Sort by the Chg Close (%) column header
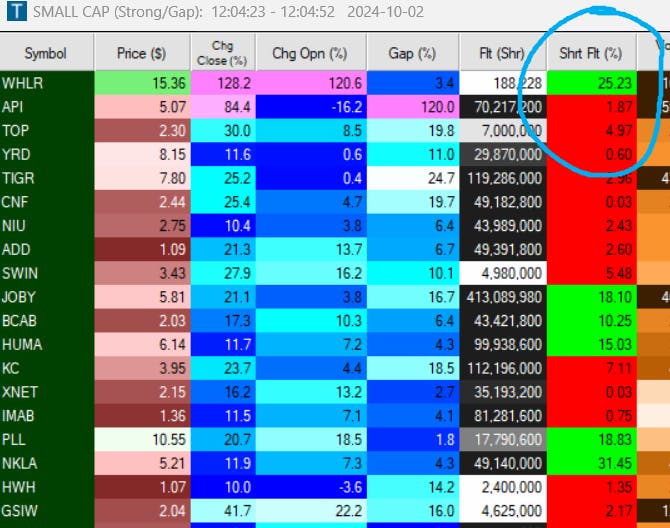The height and width of the screenshot is (528, 670). (223, 53)
